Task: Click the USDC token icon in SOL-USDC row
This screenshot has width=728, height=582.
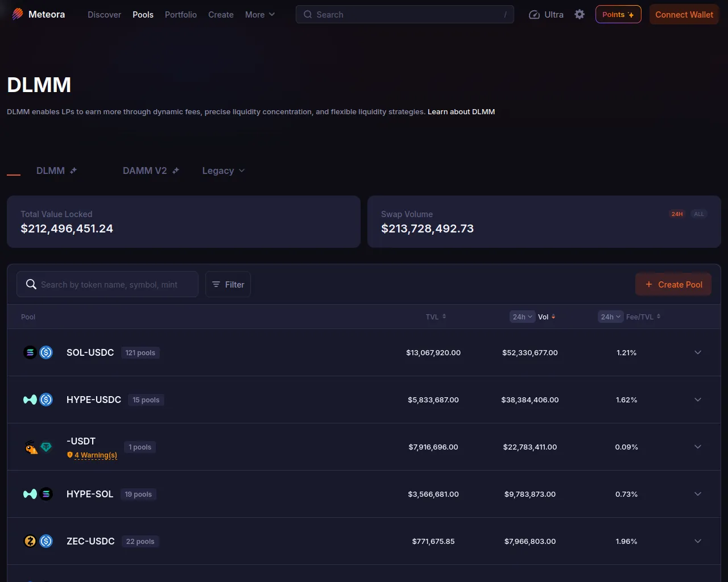Action: [x=46, y=352]
